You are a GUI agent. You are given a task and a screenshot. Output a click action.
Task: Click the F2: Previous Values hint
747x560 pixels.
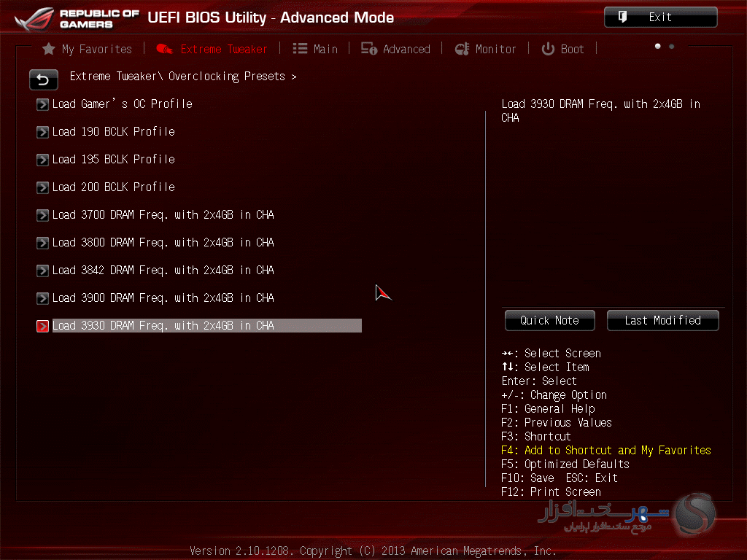pyautogui.click(x=557, y=422)
